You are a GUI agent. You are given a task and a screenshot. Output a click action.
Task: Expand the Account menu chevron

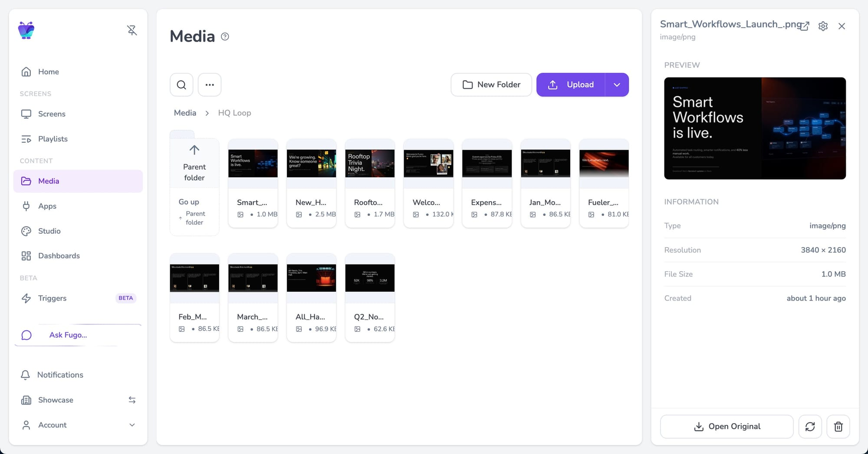132,425
